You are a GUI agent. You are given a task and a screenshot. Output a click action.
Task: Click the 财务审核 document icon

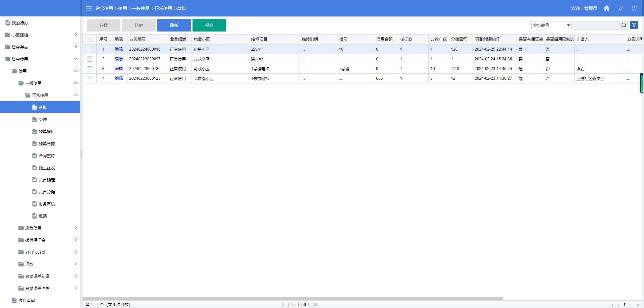pyautogui.click(x=35, y=204)
